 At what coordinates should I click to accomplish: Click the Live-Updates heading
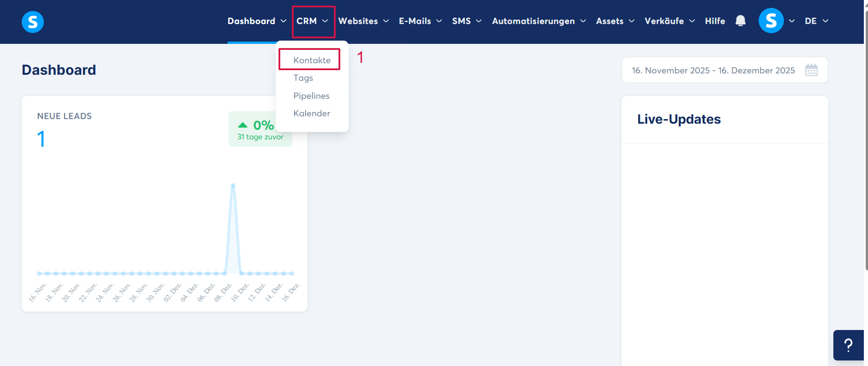pyautogui.click(x=679, y=119)
